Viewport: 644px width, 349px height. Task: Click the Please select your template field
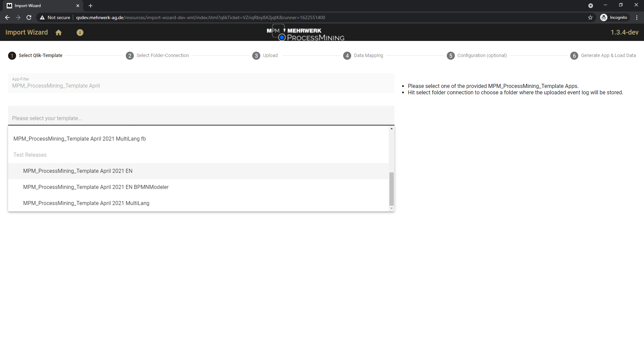coord(201,116)
